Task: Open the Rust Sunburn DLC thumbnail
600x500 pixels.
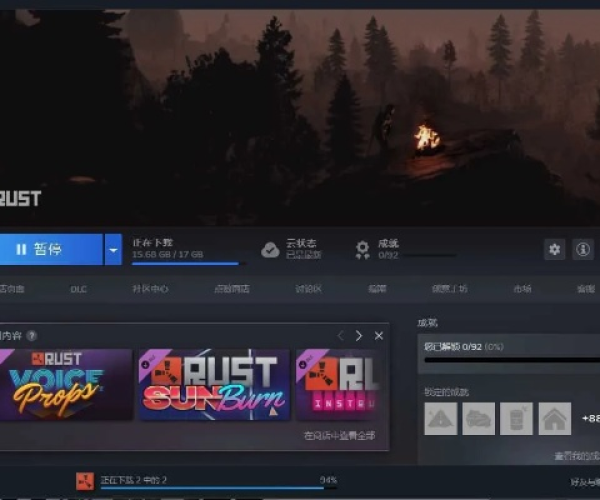Action: (215, 384)
